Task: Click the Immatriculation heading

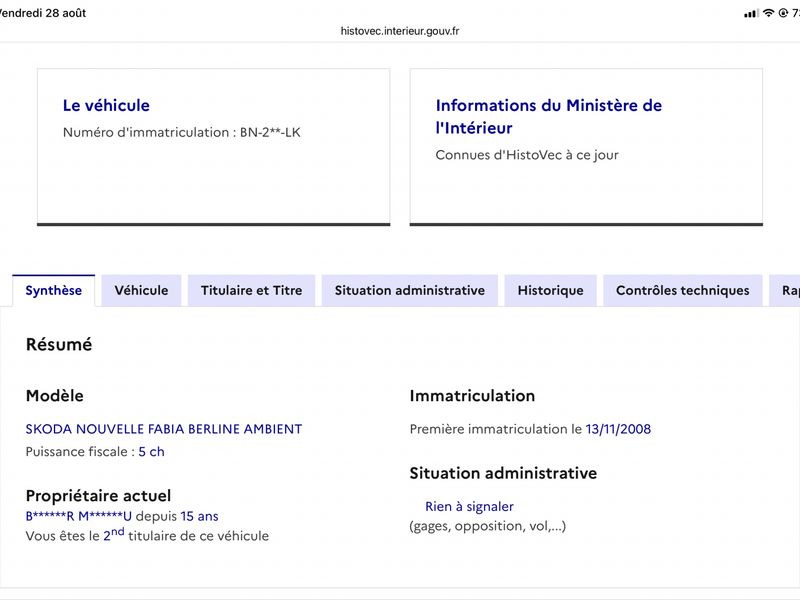Action: [472, 396]
